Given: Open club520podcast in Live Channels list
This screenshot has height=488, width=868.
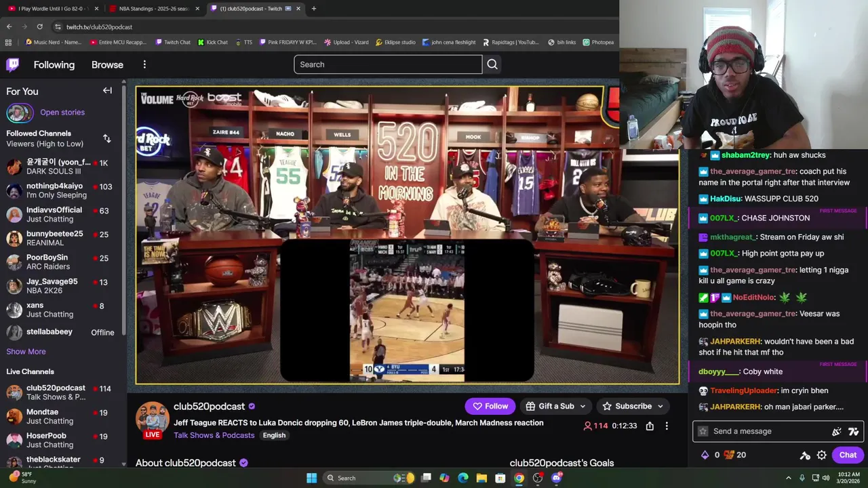Looking at the screenshot, I should click(62, 392).
